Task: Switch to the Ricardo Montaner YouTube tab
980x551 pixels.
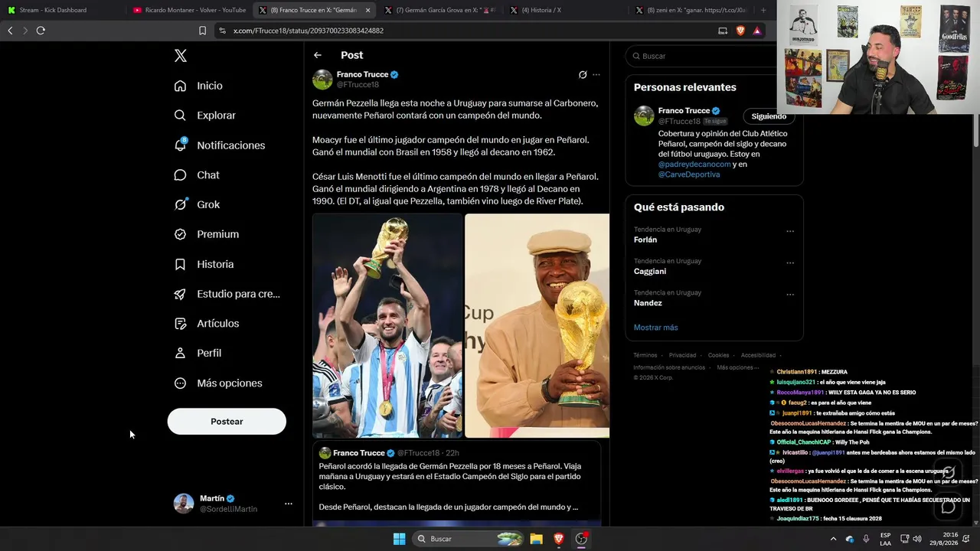Action: click(189, 10)
